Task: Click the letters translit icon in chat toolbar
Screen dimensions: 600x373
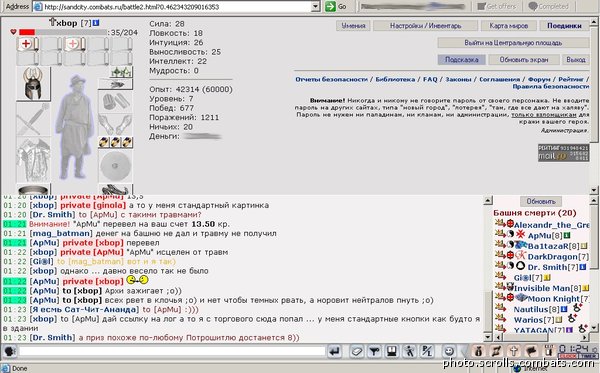Action: click(427, 351)
